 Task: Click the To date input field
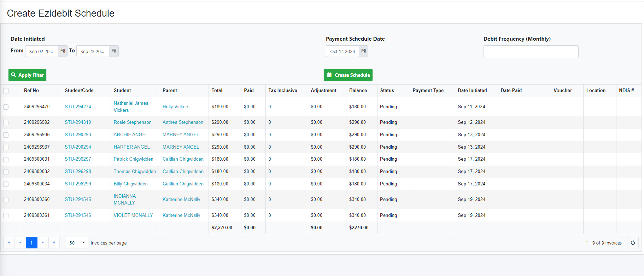[93, 51]
